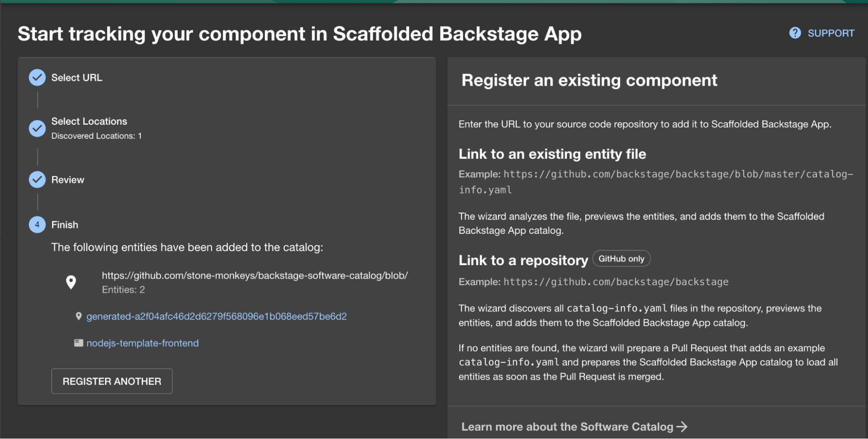Click the REGISTER ANOTHER button
The width and height of the screenshot is (868, 439).
tap(112, 381)
